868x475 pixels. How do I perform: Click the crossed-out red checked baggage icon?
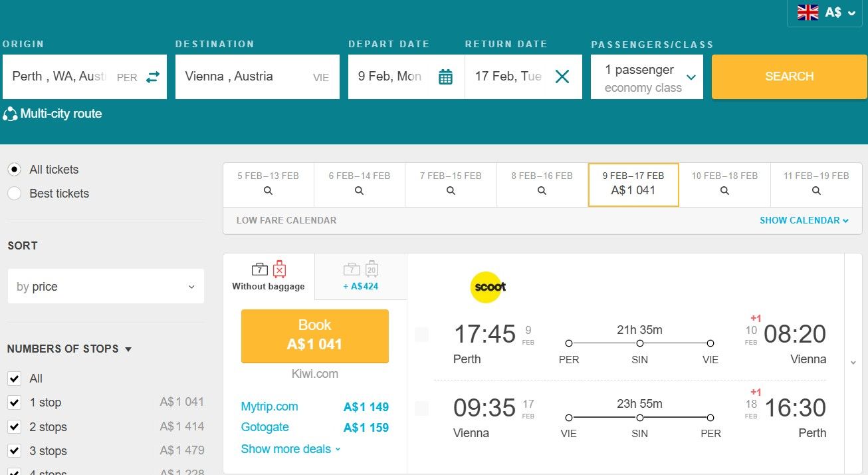[278, 269]
